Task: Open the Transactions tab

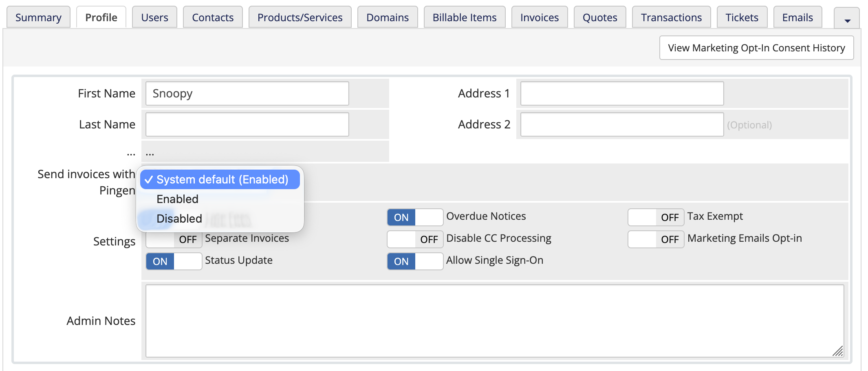Action: [x=671, y=17]
